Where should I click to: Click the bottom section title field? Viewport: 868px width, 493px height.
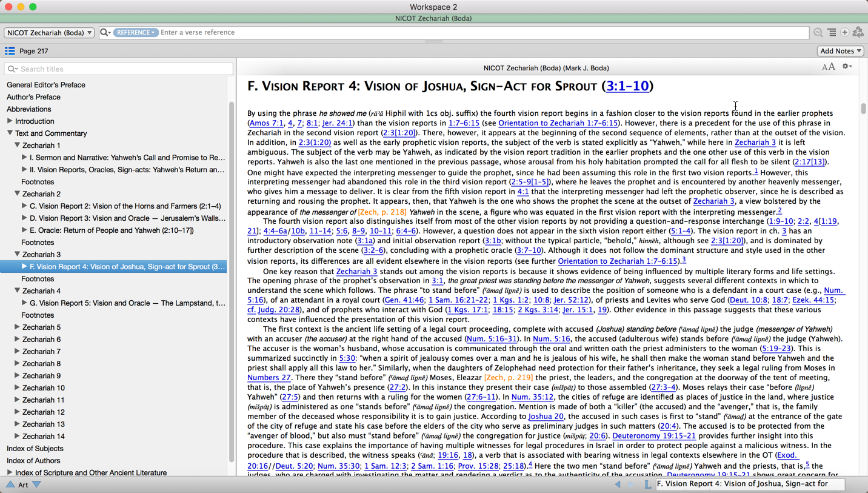pyautogui.click(x=750, y=484)
